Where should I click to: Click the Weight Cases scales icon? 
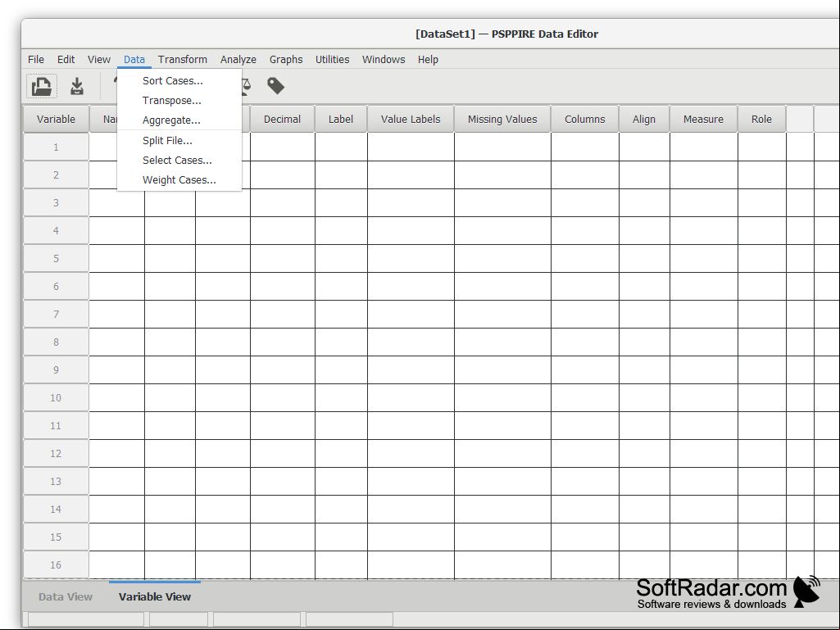click(246, 86)
